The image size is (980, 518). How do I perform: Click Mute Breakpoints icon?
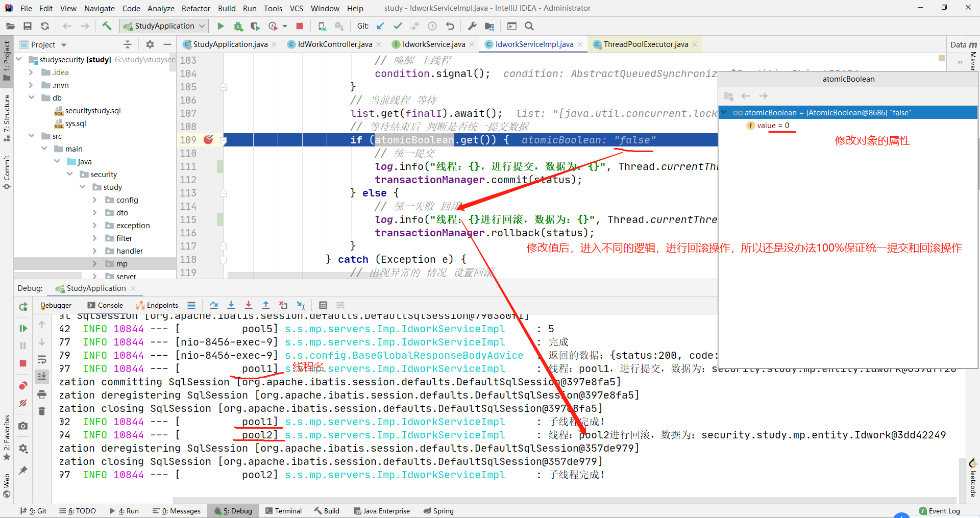[23, 403]
